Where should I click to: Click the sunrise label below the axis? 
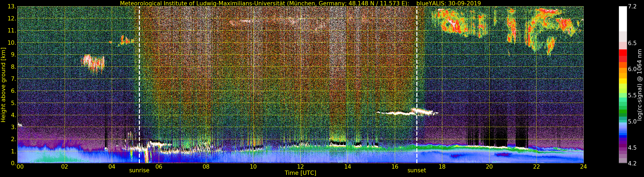click(139, 171)
